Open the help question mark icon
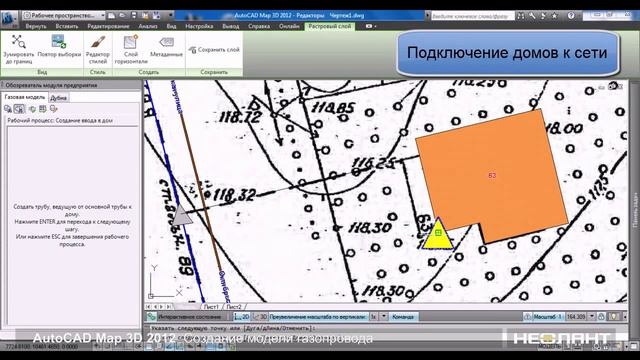Image resolution: width=640 pixels, height=360 pixels. [x=571, y=16]
